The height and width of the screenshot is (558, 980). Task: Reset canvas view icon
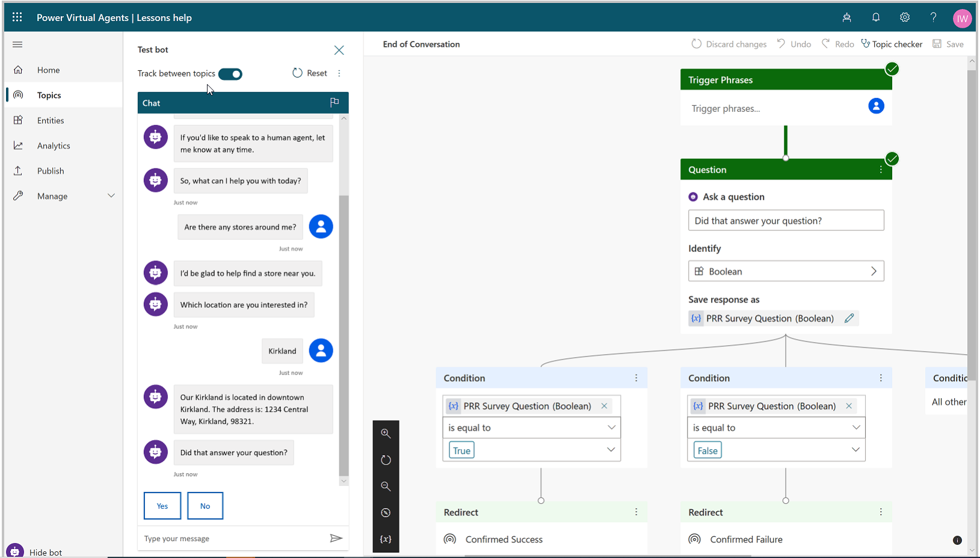[x=386, y=459]
